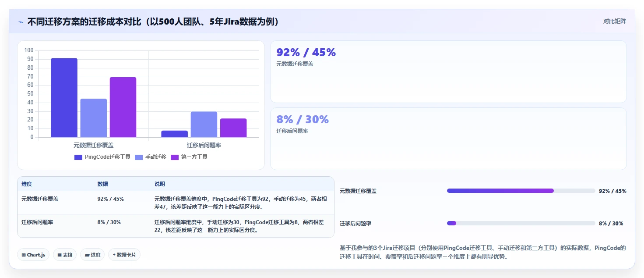Click the 92% / 45% stat card value

(306, 52)
